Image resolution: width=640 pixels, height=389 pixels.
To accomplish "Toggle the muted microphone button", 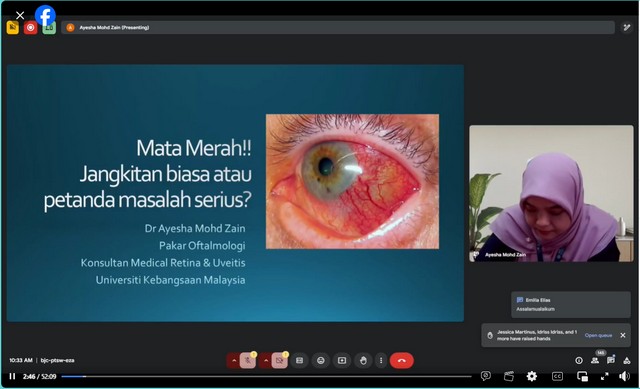I will pyautogui.click(x=248, y=360).
